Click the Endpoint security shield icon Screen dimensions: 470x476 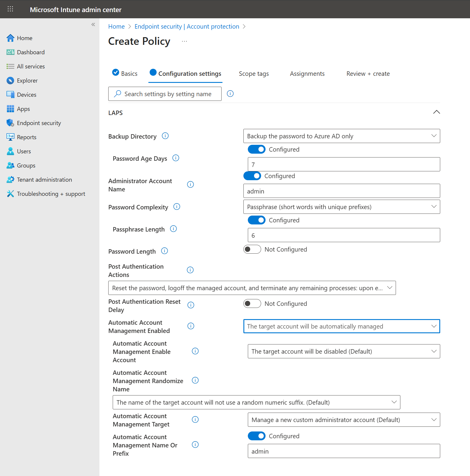10,123
